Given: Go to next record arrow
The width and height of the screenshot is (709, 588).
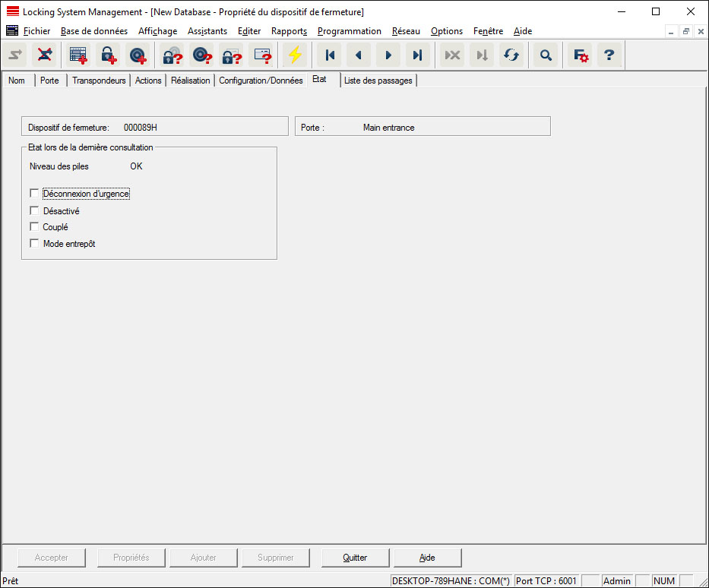Looking at the screenshot, I should (388, 55).
